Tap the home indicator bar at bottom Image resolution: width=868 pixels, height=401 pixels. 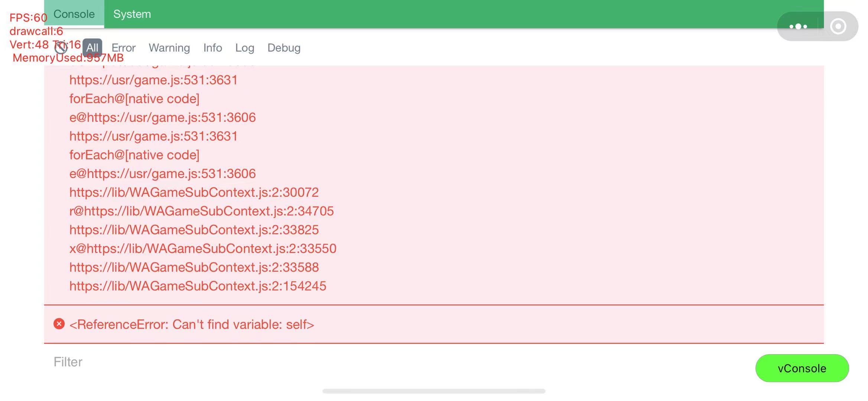(434, 391)
